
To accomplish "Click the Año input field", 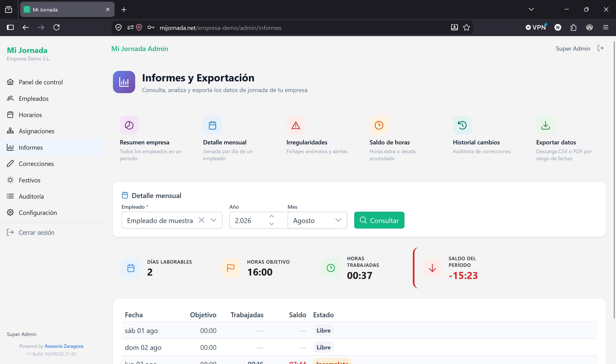I will click(x=258, y=220).
